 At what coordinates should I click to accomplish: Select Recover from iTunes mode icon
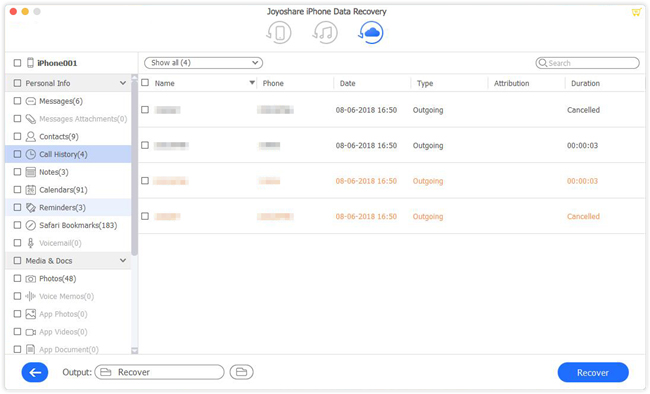[x=325, y=32]
